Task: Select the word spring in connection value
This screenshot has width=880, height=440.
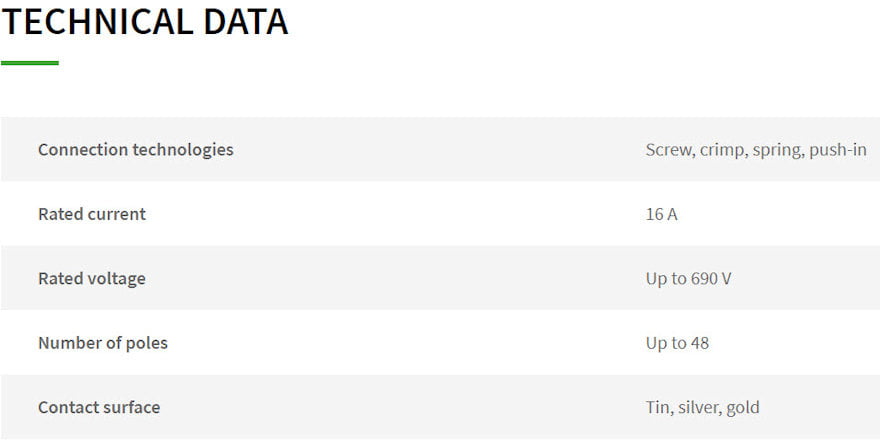Action: pyautogui.click(x=777, y=150)
